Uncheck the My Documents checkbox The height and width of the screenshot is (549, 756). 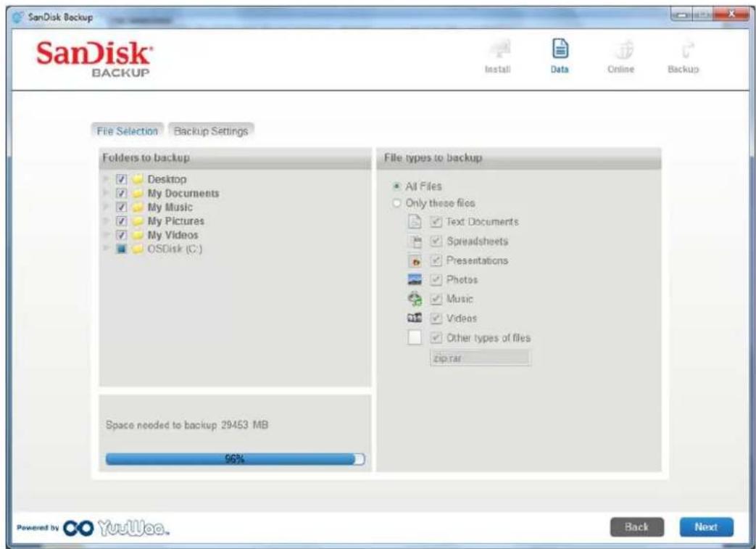pyautogui.click(x=122, y=194)
